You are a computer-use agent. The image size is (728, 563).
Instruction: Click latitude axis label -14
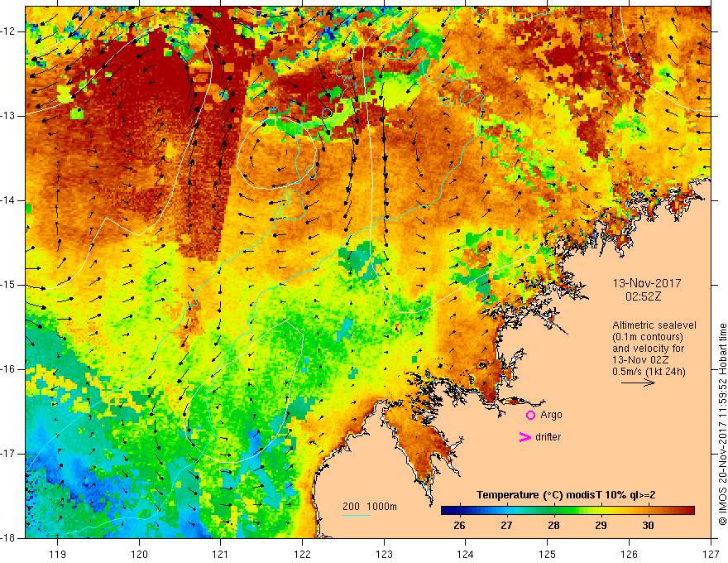click(8, 200)
